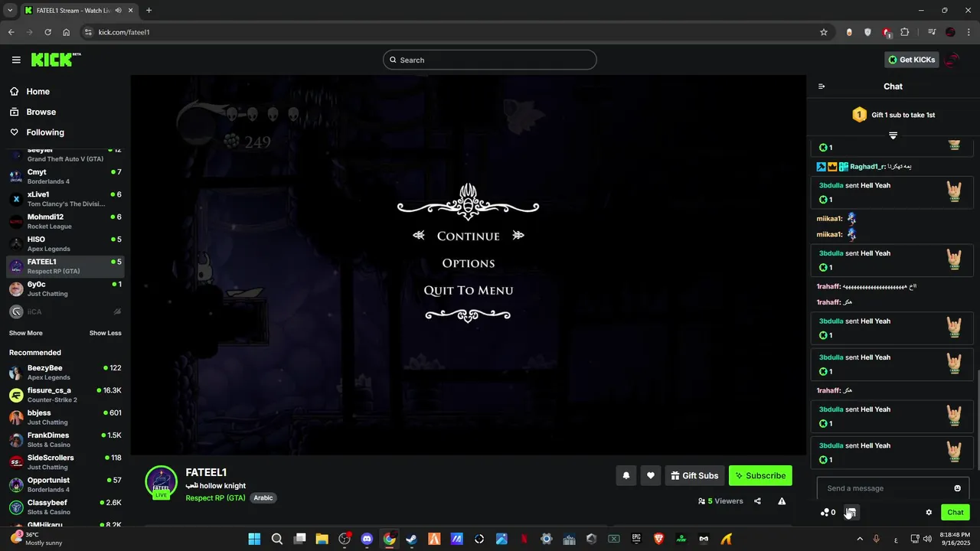Click the FATEEL1 streamer avatar
Viewport: 980px width, 551px height.
[x=161, y=481]
